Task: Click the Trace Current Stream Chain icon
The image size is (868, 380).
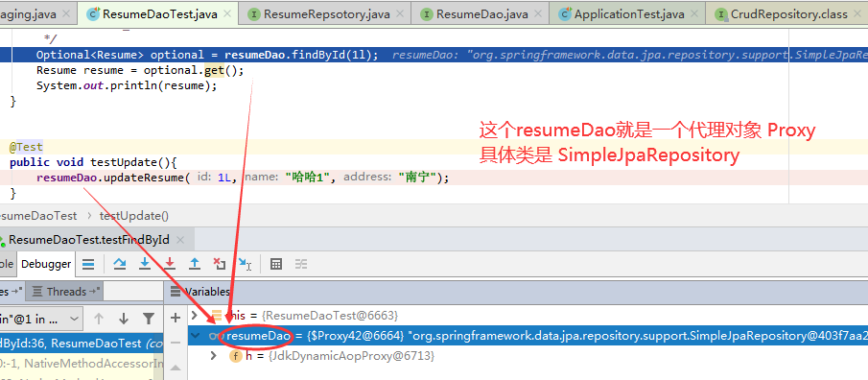Action: click(300, 264)
